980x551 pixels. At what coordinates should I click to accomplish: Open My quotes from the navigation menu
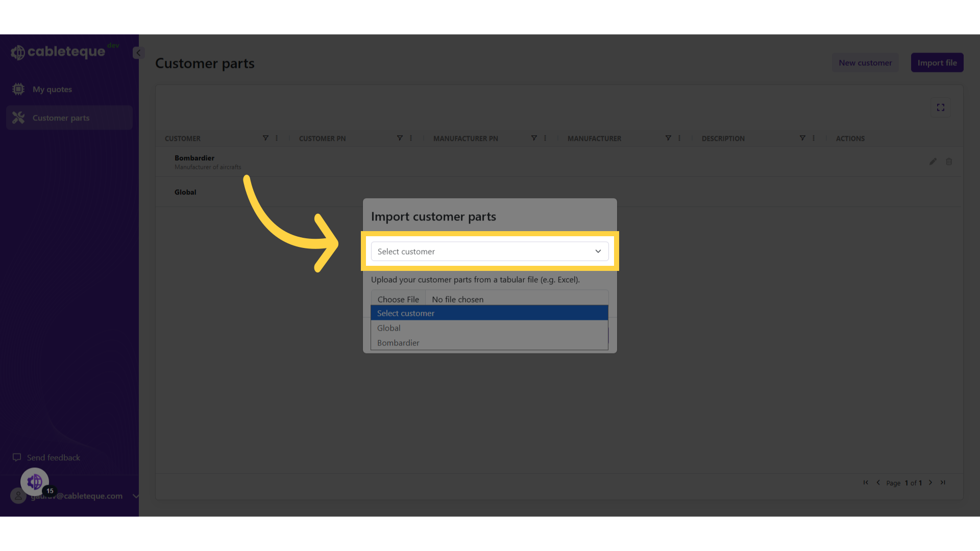coord(52,89)
